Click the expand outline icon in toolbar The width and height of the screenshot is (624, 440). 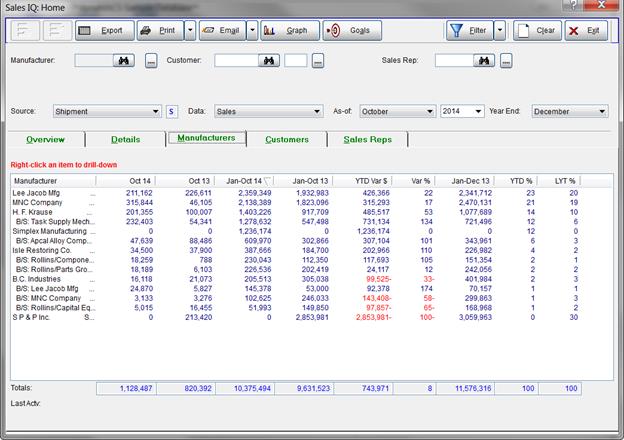pyautogui.click(x=24, y=31)
